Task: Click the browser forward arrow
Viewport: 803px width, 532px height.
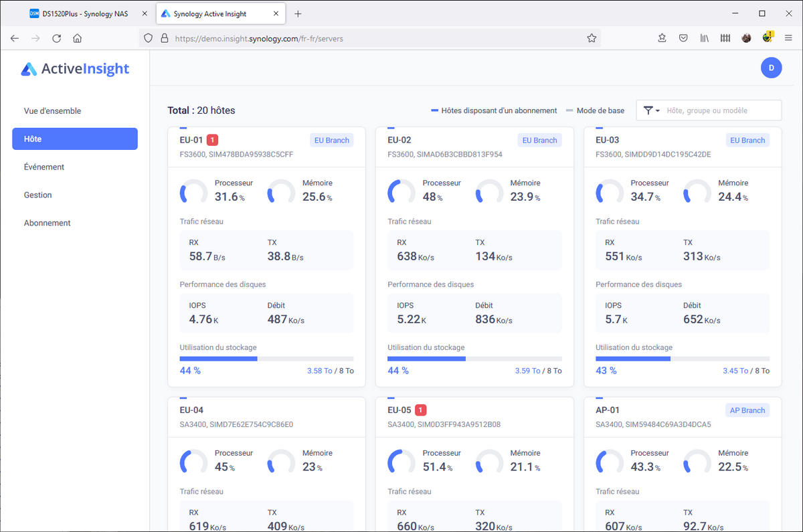Action: pyautogui.click(x=35, y=38)
